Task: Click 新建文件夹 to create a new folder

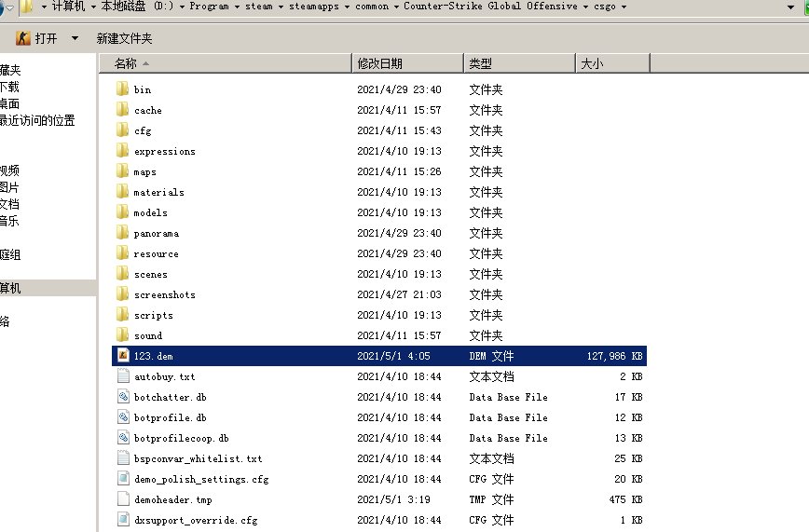Action: coord(124,38)
